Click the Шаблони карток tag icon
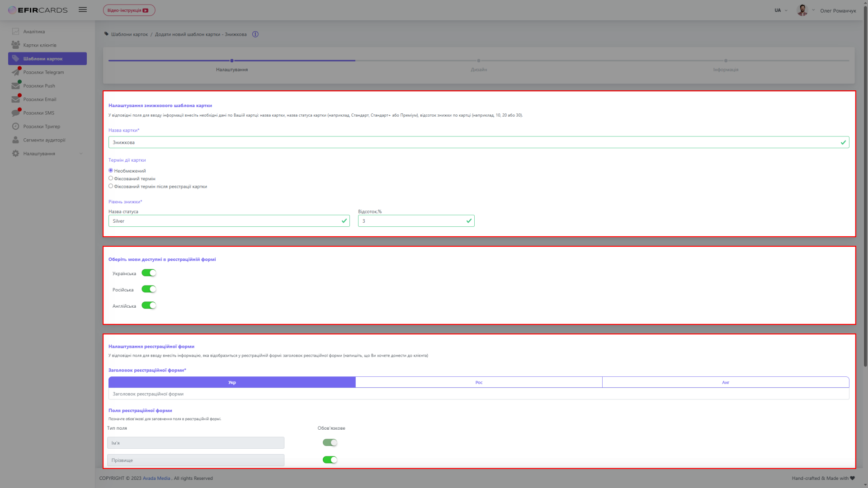The width and height of the screenshot is (868, 488). click(x=15, y=58)
